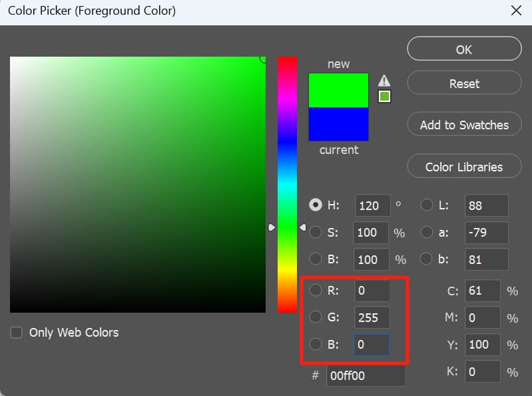Select the brightness B radio button
The height and width of the screenshot is (396, 532).
316,259
